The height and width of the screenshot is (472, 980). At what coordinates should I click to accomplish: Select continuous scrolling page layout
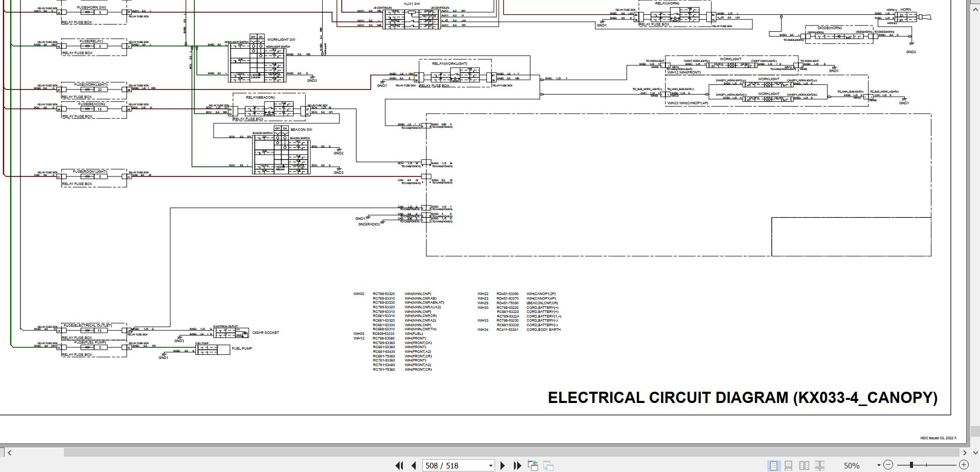point(789,465)
